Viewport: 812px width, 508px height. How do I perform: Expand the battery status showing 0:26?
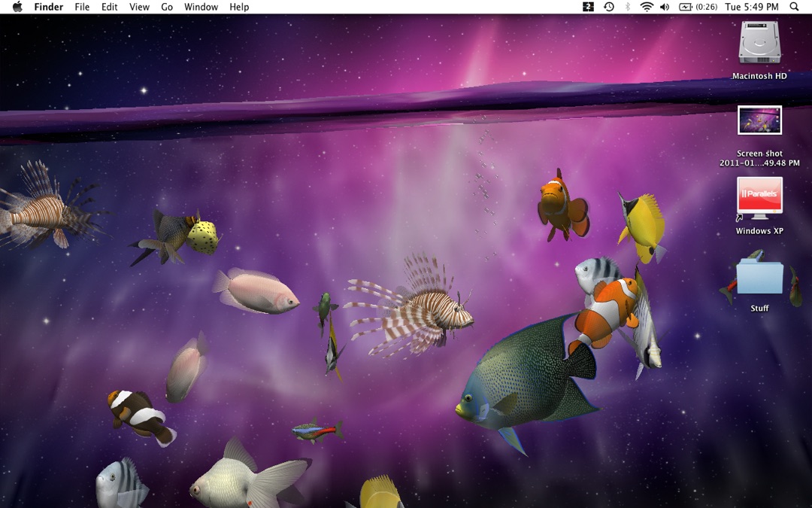click(698, 7)
